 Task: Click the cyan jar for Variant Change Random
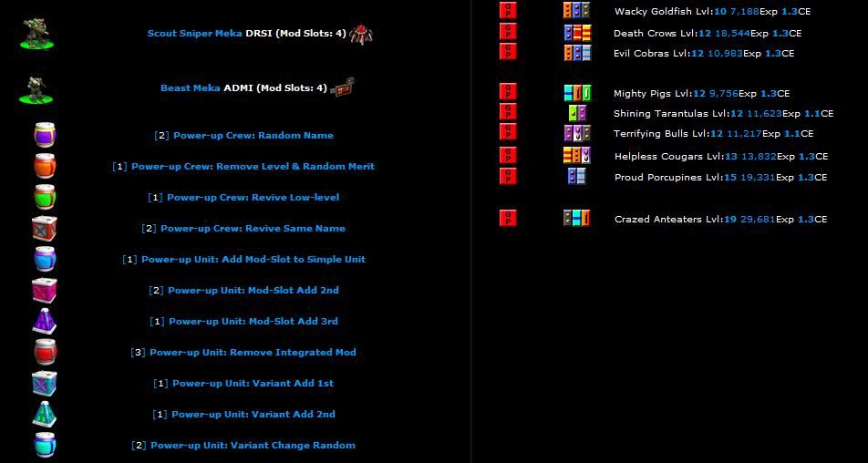[45, 445]
